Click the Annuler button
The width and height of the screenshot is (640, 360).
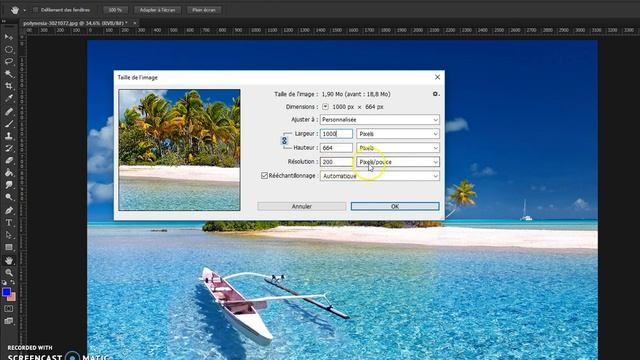click(x=302, y=207)
